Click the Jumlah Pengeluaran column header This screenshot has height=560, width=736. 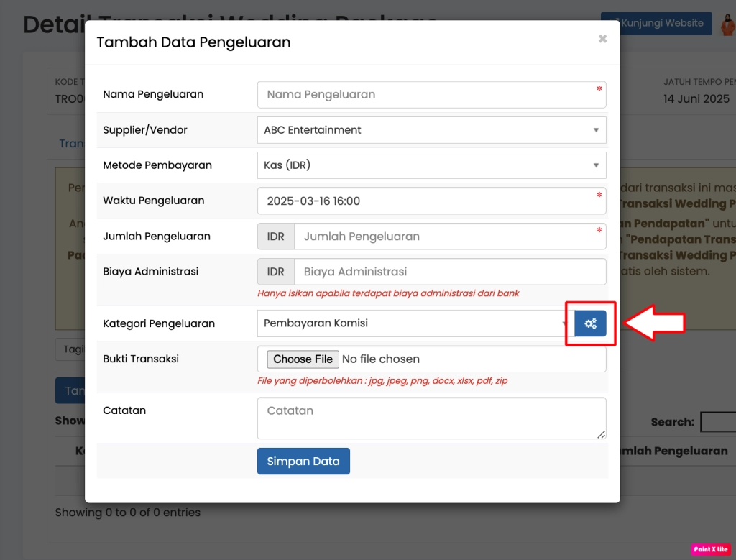(x=672, y=451)
